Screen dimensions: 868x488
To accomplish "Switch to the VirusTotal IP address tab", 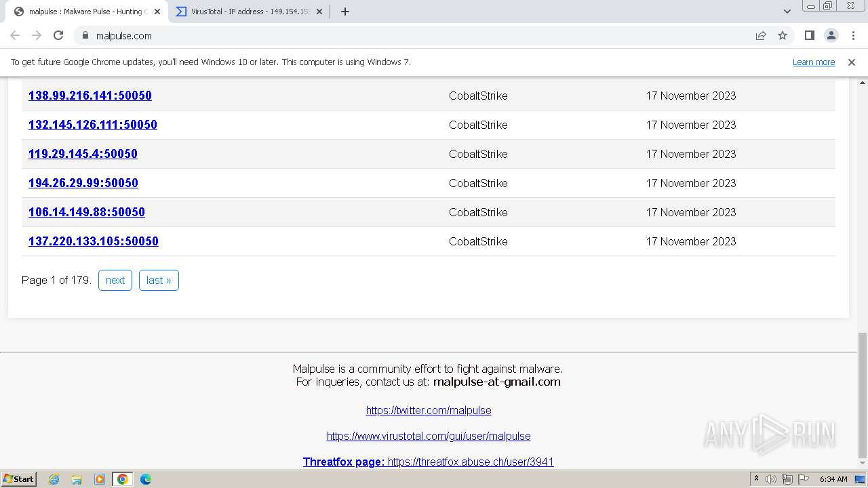I will point(249,12).
